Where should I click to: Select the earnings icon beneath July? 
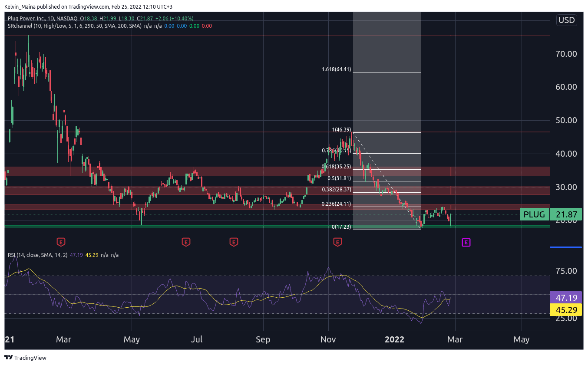[x=186, y=242]
